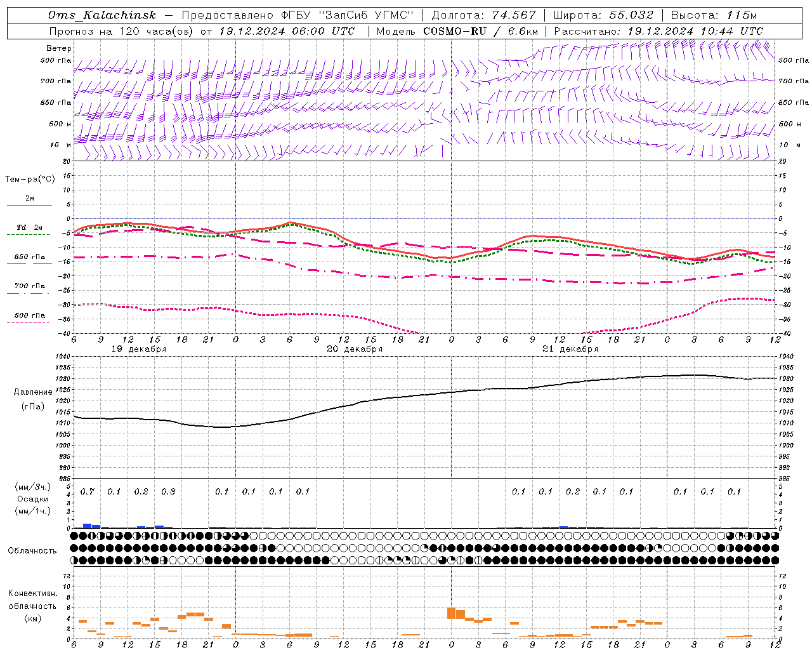This screenshot has height=650, width=812.
Task: Click the text Прогноз на 120 часа(ов)
Action: coord(121,31)
